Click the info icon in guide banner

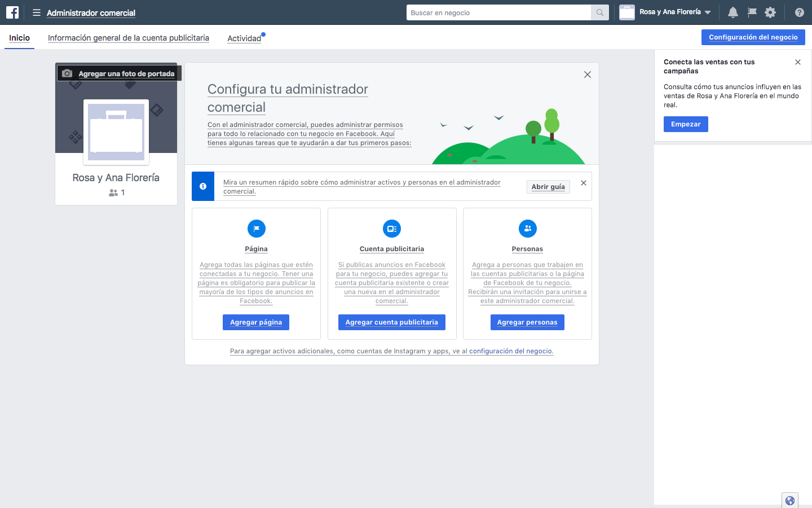pyautogui.click(x=203, y=186)
